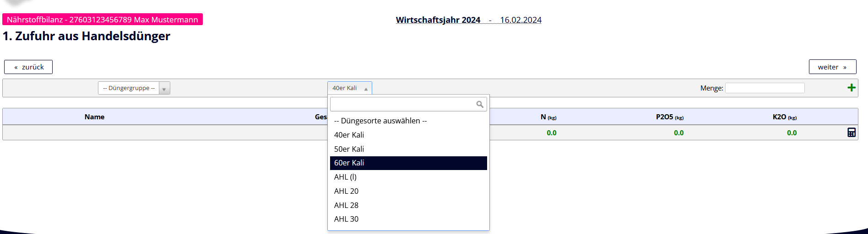Click the Name column header

pyautogui.click(x=94, y=117)
